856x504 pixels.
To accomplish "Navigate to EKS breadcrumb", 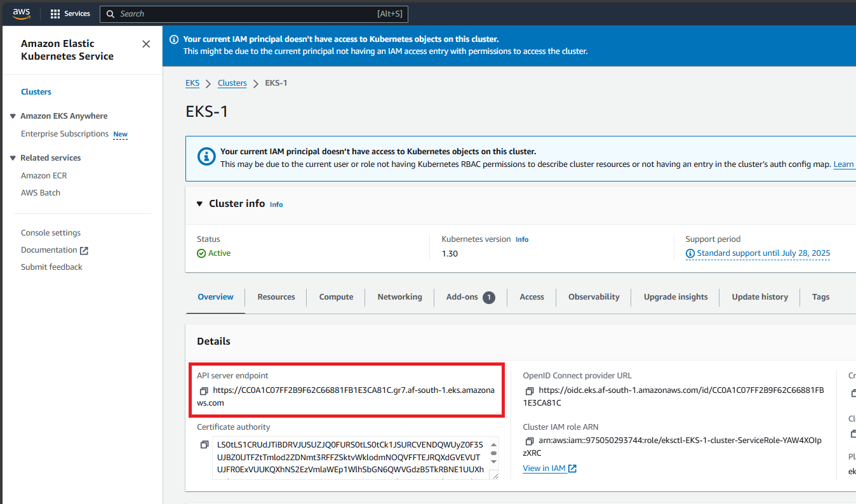I will [192, 83].
